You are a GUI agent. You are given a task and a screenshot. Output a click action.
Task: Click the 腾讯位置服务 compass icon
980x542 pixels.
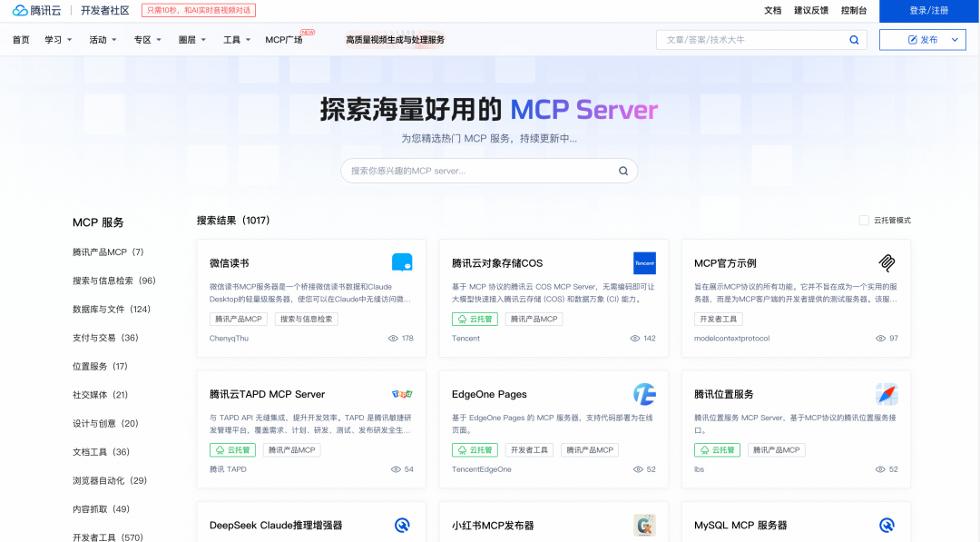tap(887, 394)
